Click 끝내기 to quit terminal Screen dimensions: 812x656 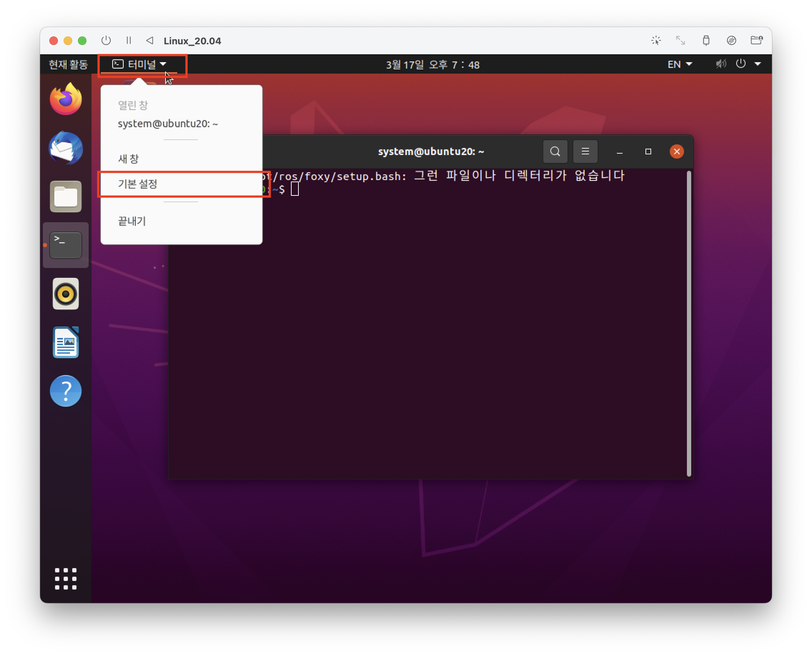(x=132, y=221)
